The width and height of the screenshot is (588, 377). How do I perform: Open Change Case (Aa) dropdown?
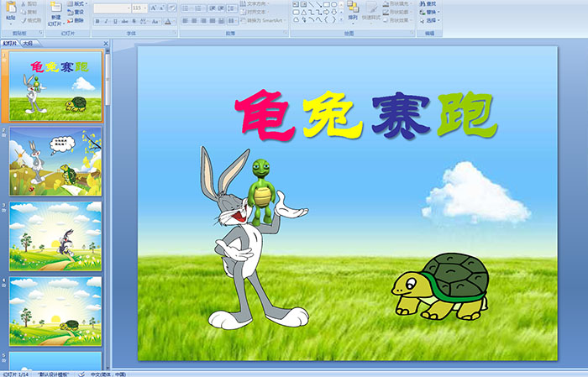pyautogui.click(x=155, y=21)
